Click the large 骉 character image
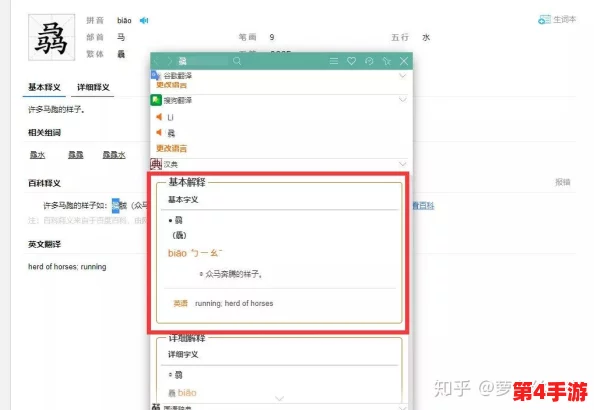The height and width of the screenshot is (410, 594). coord(52,37)
